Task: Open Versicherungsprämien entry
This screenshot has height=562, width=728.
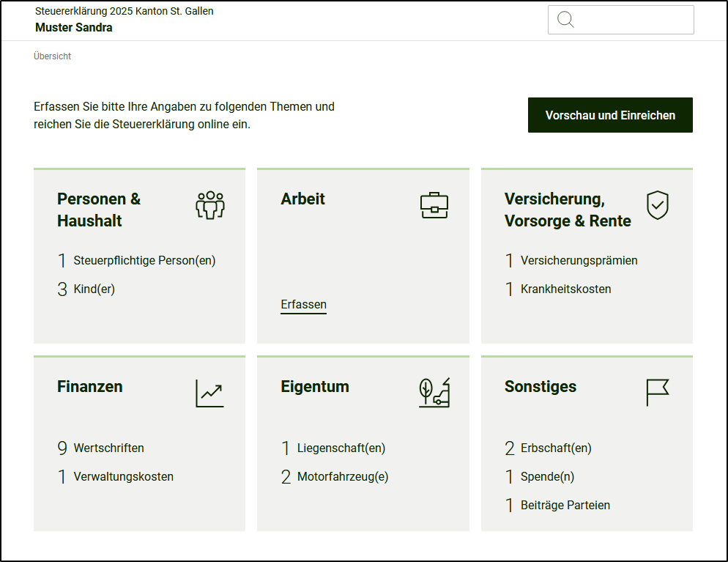Action: click(x=579, y=260)
